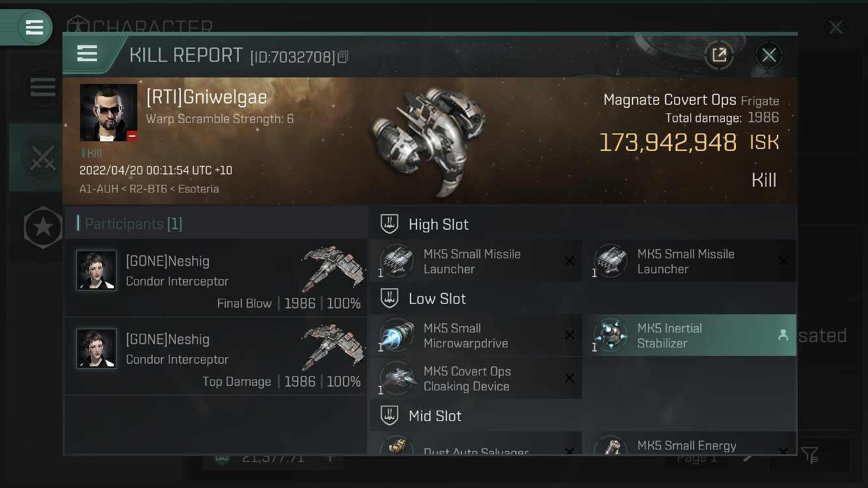Select the first MK5 Small Missile Launcher
This screenshot has height=488, width=868.
pyautogui.click(x=476, y=262)
